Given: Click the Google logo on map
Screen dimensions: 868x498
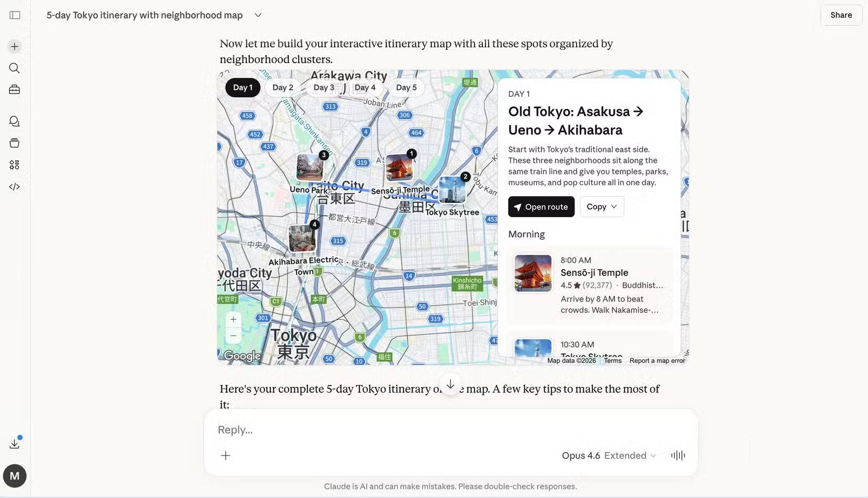Looking at the screenshot, I should click(242, 356).
